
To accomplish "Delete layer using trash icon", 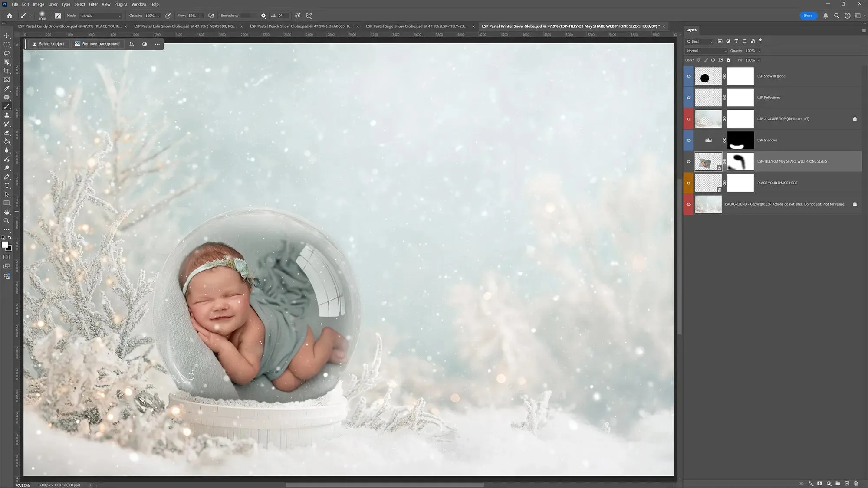I will tap(856, 484).
